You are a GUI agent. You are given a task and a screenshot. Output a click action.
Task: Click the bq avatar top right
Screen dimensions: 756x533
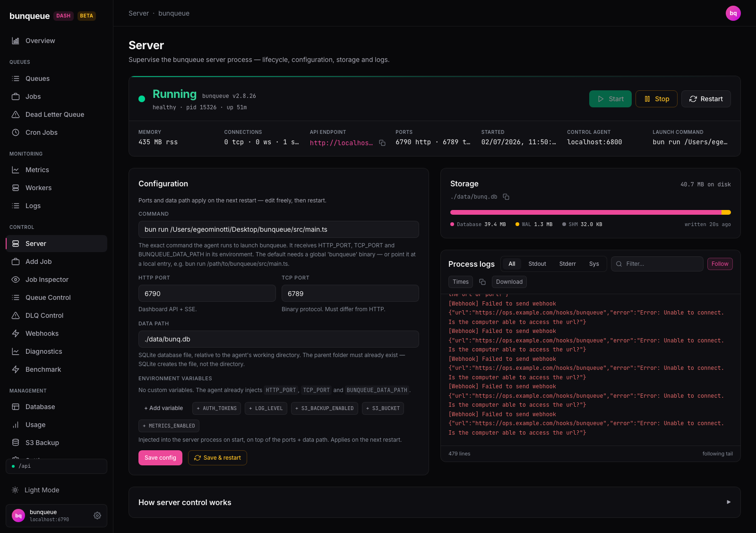(x=733, y=13)
